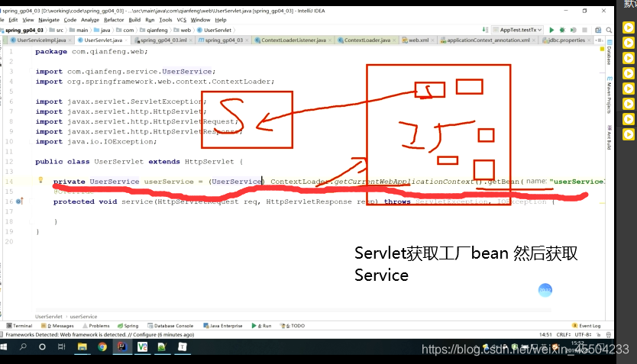The height and width of the screenshot is (364, 637).
Task: Open the TODO tool window
Action: [293, 326]
